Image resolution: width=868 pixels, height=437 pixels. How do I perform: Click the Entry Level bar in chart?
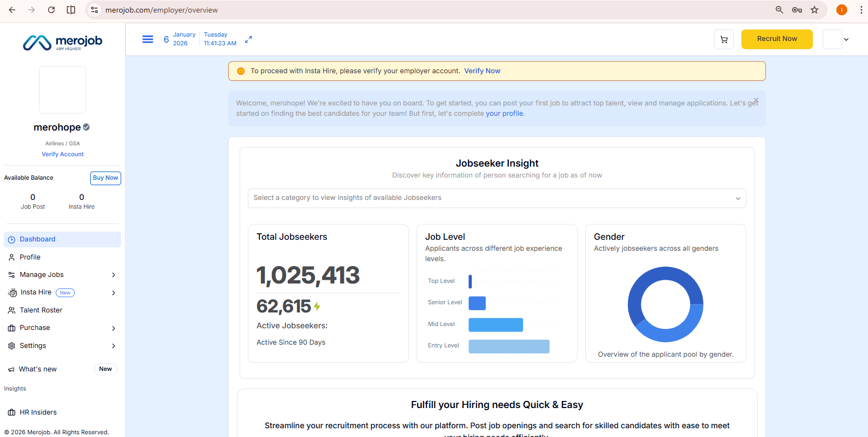click(509, 346)
